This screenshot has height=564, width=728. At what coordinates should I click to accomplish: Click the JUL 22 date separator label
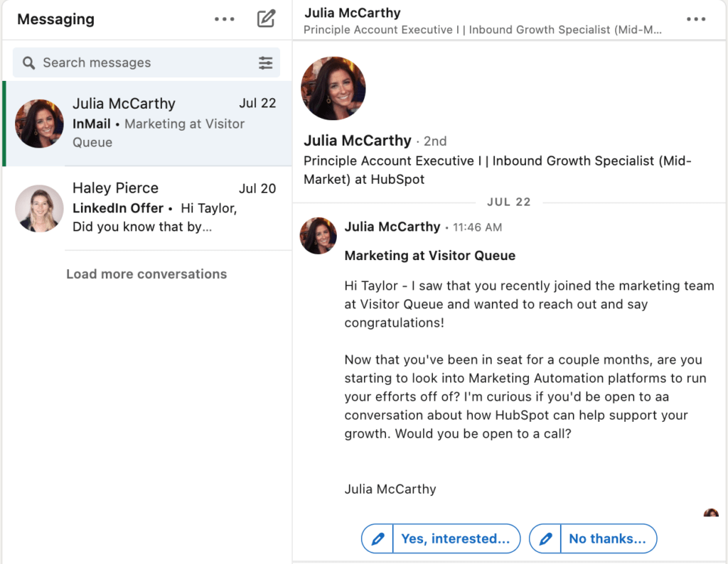(509, 202)
